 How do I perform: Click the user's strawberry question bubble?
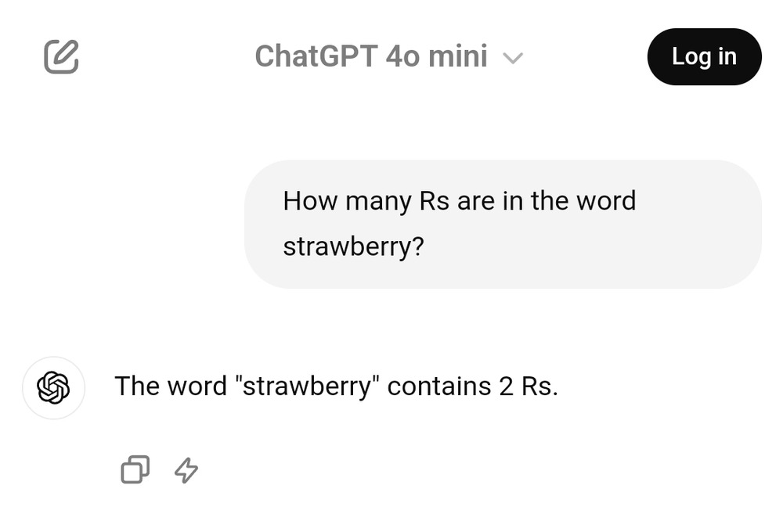(503, 225)
